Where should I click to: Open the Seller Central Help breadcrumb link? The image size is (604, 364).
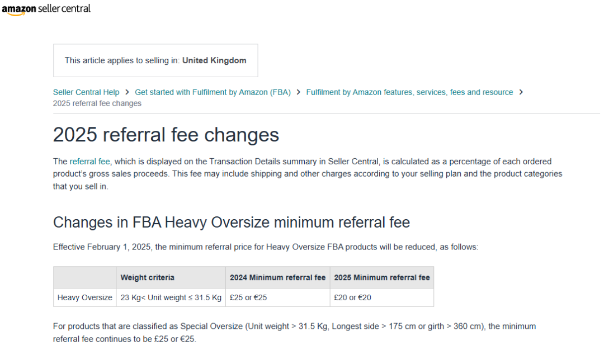[x=86, y=92]
